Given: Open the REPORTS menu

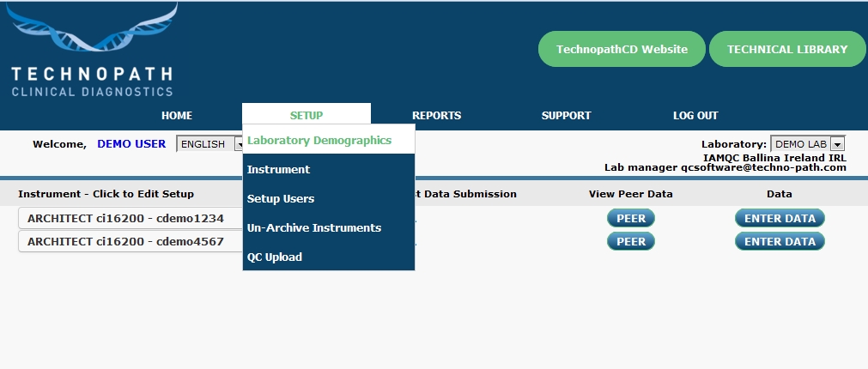Looking at the screenshot, I should (x=436, y=116).
